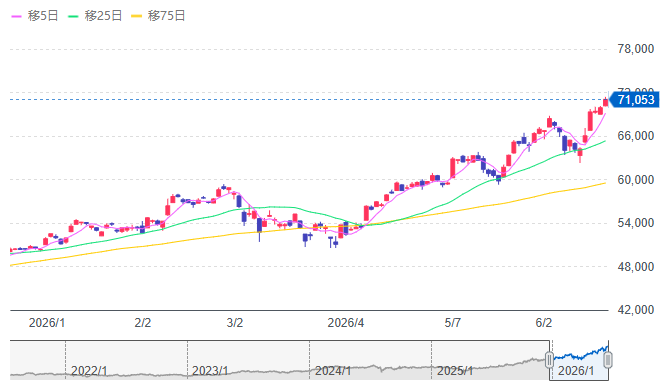Click the 5/7 date axis label
This screenshot has width=660, height=383.
(x=452, y=323)
